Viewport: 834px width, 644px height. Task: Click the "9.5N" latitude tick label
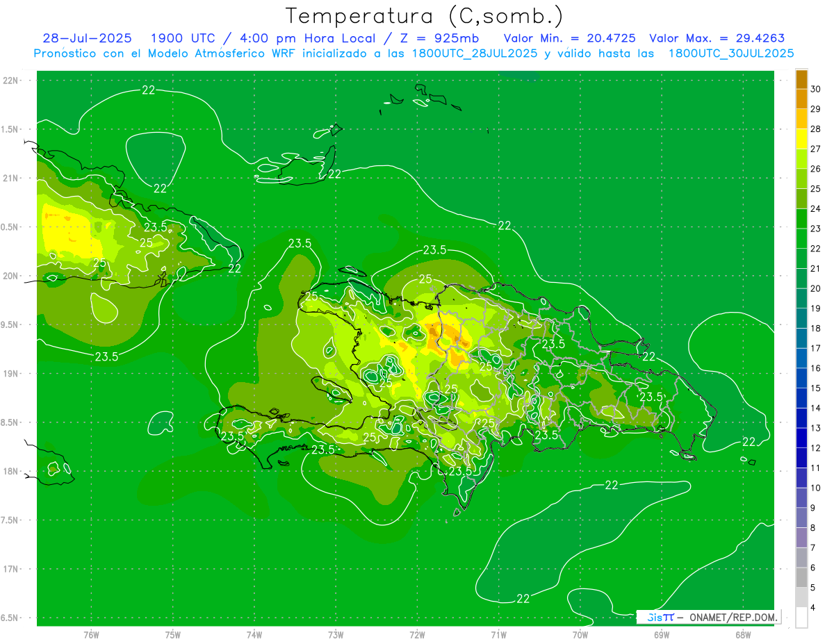9,325
